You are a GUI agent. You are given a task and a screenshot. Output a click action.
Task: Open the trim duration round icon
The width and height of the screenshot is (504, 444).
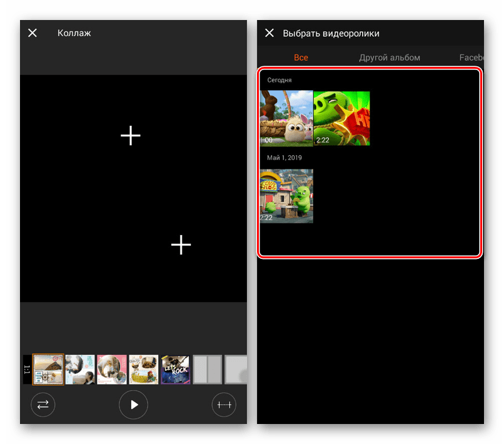coord(224,405)
